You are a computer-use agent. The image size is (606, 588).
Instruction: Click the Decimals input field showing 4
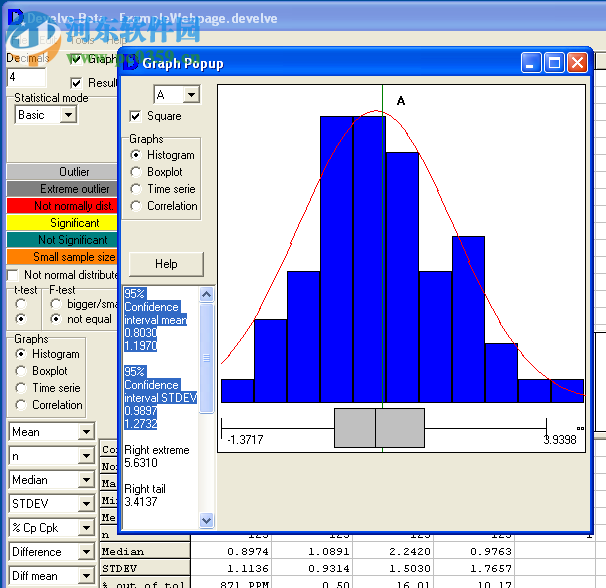pyautogui.click(x=26, y=77)
